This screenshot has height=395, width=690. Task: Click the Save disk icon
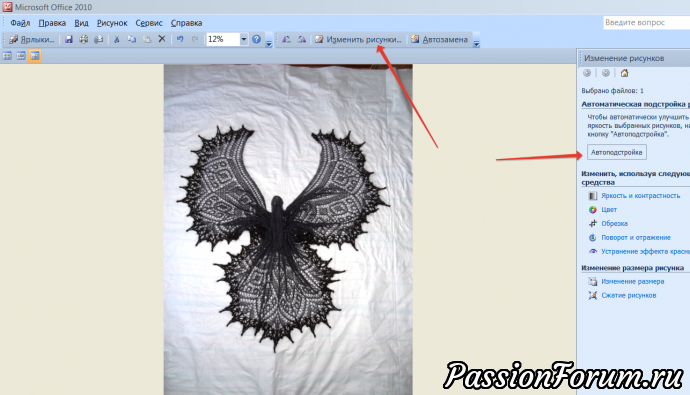click(x=69, y=40)
